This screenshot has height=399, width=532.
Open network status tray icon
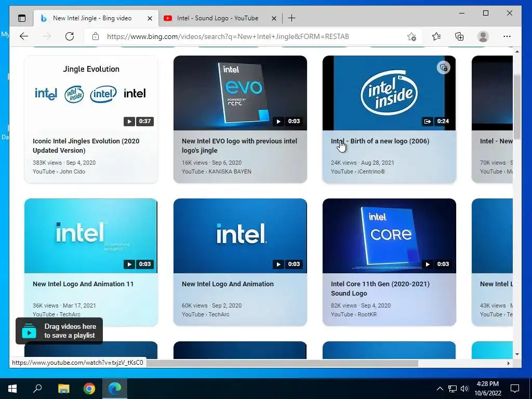click(453, 389)
